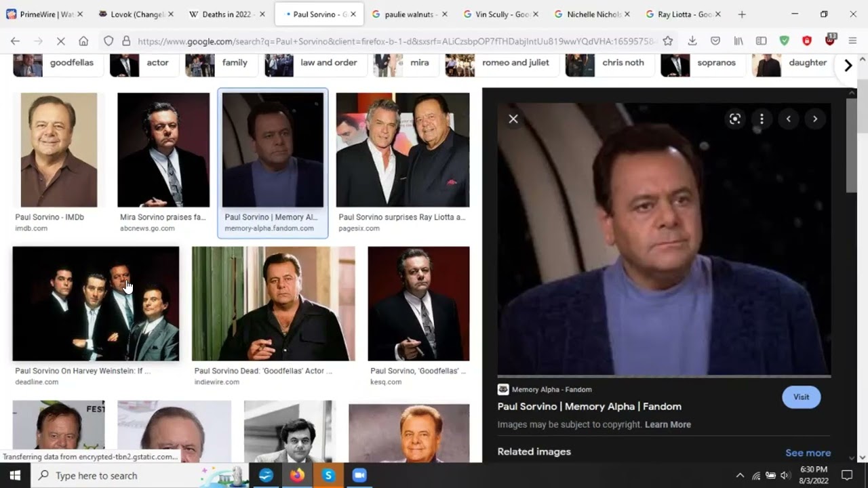Open Zoom from the taskbar
The height and width of the screenshot is (488, 868).
tap(359, 475)
